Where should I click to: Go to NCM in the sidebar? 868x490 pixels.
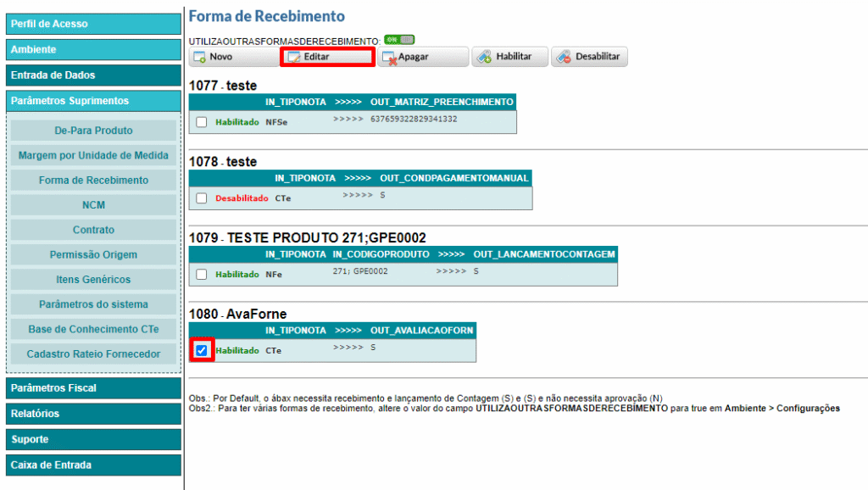(x=93, y=205)
